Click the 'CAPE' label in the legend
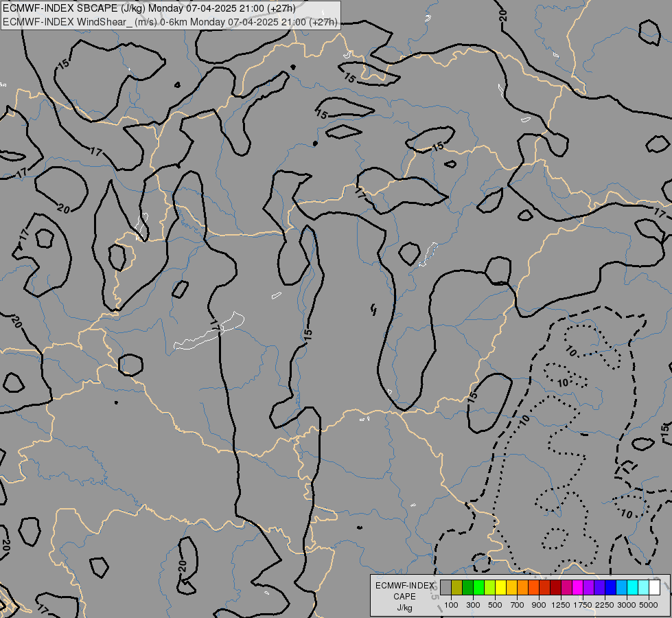The image size is (672, 618). 404,597
